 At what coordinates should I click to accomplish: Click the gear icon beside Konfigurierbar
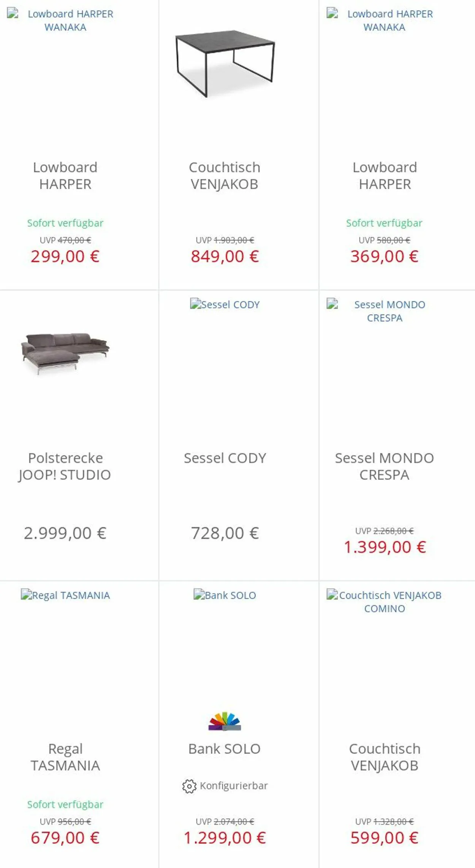coord(189,786)
